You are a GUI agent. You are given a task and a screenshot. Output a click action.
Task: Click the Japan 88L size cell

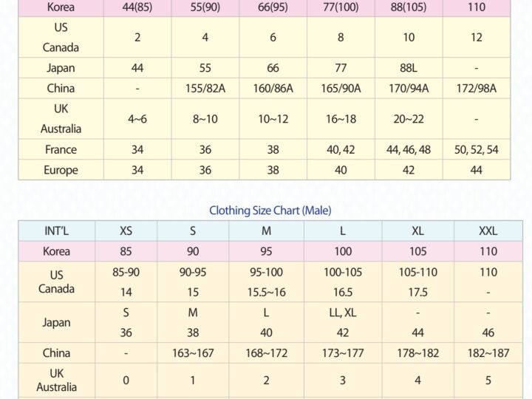(408, 68)
